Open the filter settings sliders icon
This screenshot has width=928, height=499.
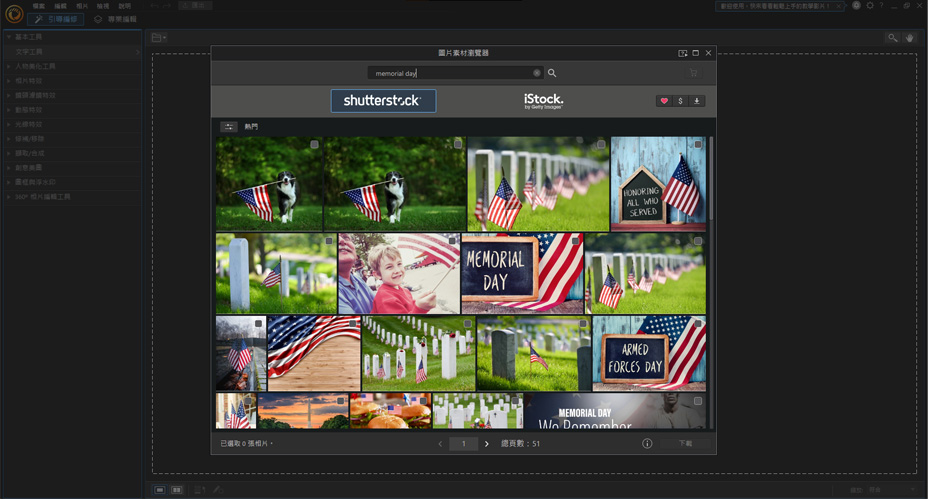click(x=228, y=127)
